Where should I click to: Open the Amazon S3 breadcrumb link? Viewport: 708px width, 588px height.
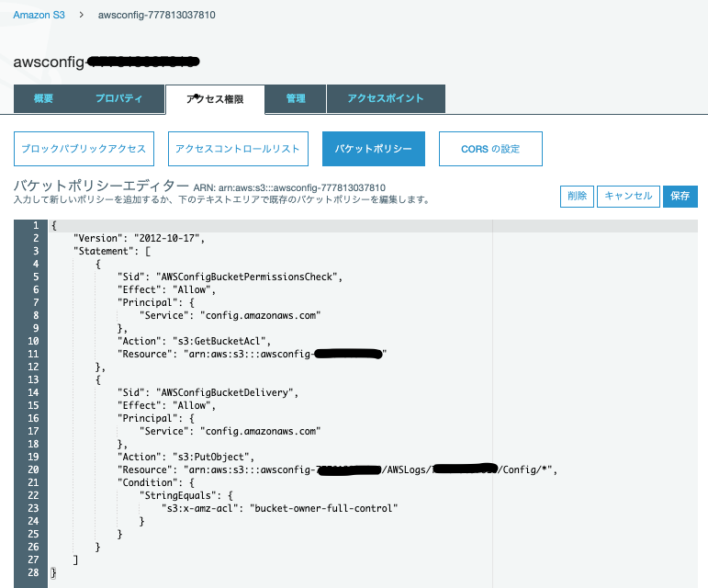(x=39, y=15)
